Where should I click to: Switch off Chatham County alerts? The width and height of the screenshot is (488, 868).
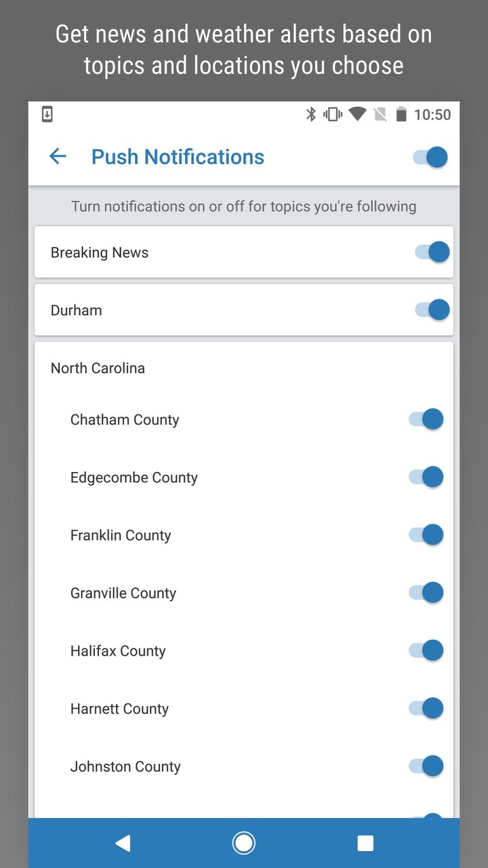click(x=426, y=419)
